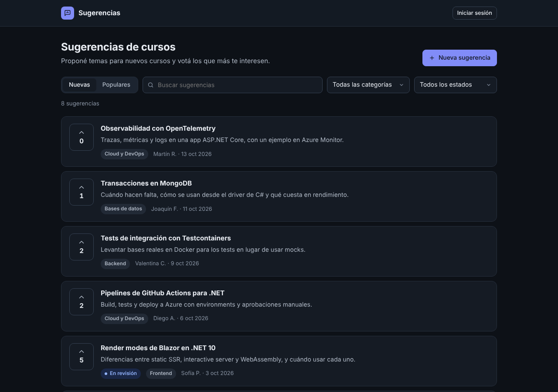Click the Cloud y DevOps tag on Pipelines card

(124, 319)
